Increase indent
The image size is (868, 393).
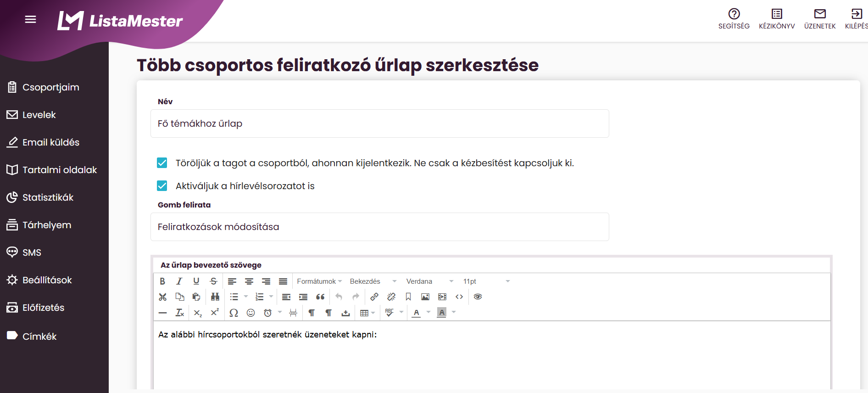click(303, 297)
